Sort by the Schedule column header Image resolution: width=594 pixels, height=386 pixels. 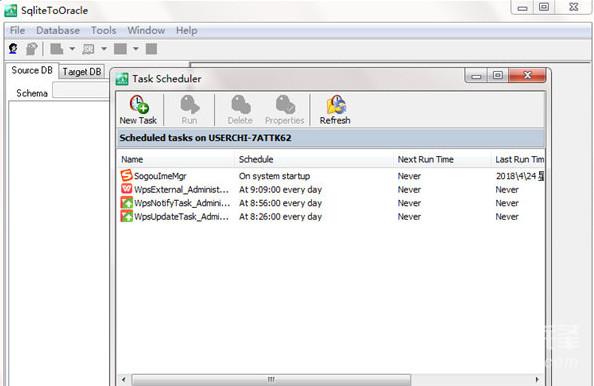click(314, 159)
